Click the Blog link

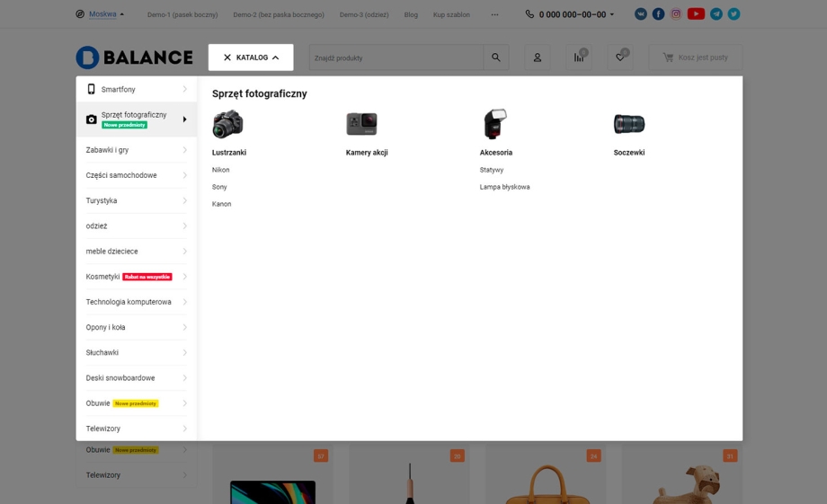(x=411, y=14)
